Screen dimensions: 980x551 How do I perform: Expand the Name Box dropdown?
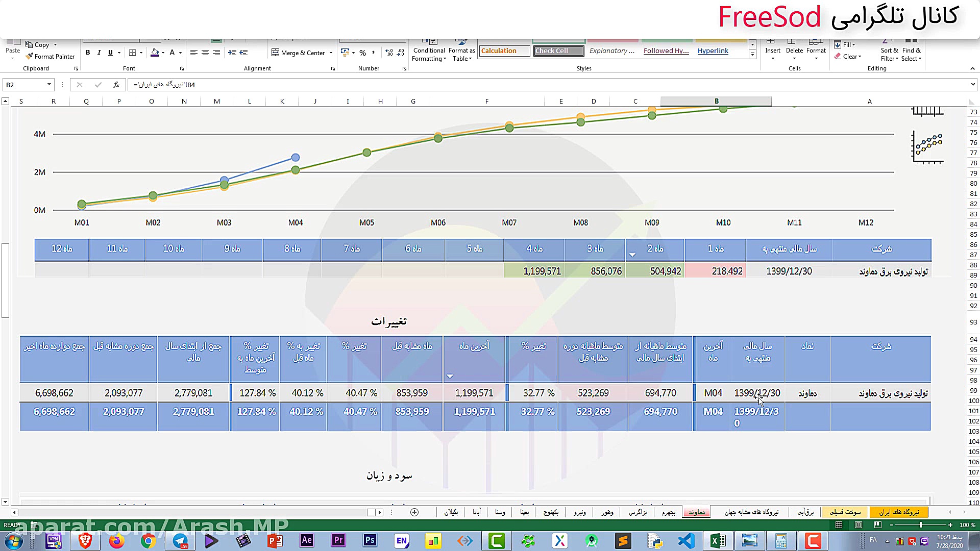49,85
